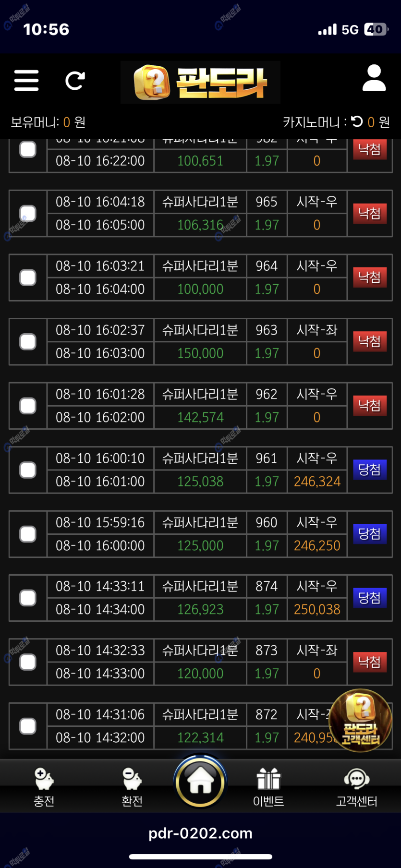Tap 당첨 label on round 960
This screenshot has height=868, width=401.
(369, 534)
